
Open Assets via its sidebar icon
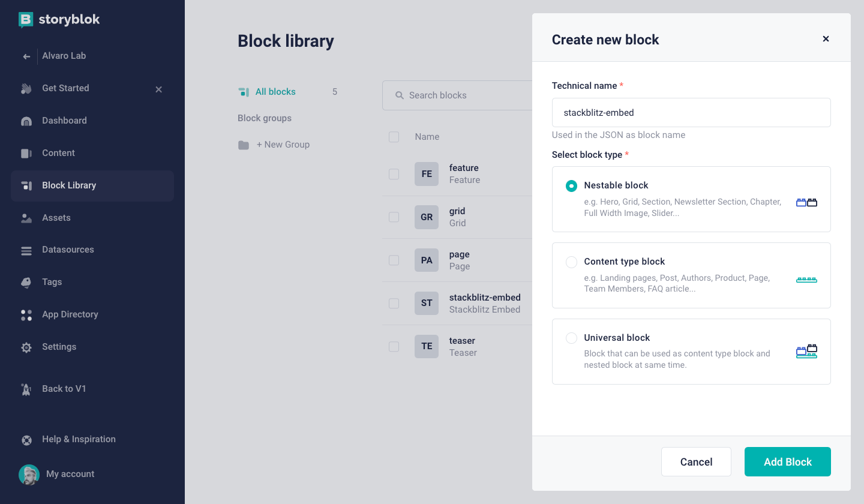[x=26, y=218]
